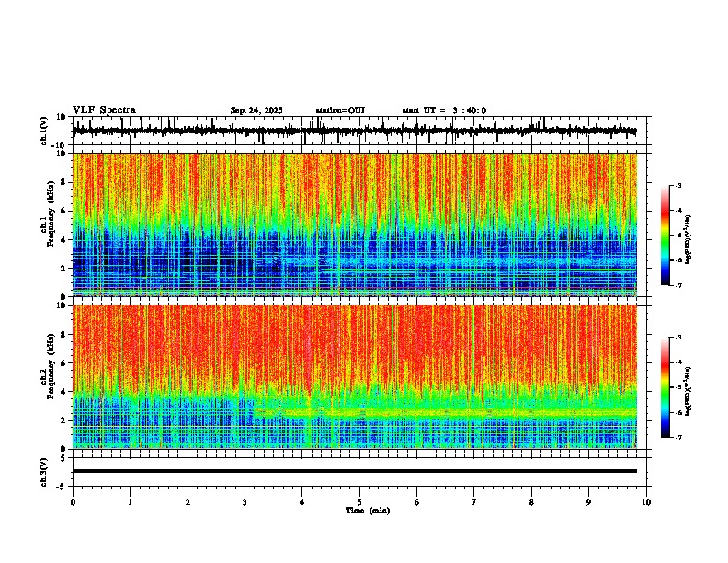
Task: Select the date text "Sep. 24, 2025"
Action: pos(256,110)
